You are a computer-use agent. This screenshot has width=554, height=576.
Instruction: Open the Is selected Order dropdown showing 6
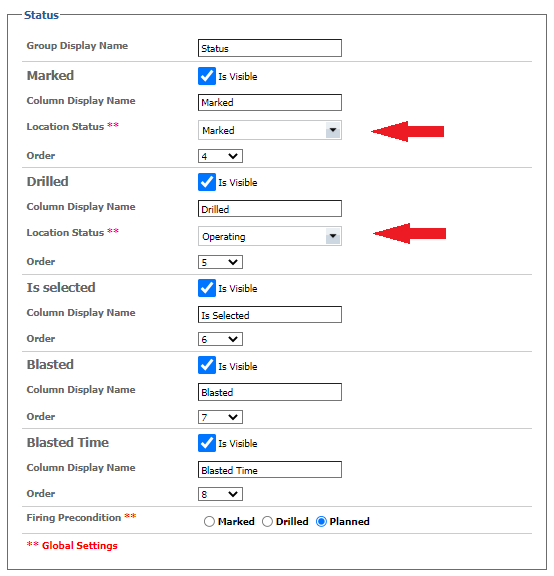point(220,339)
